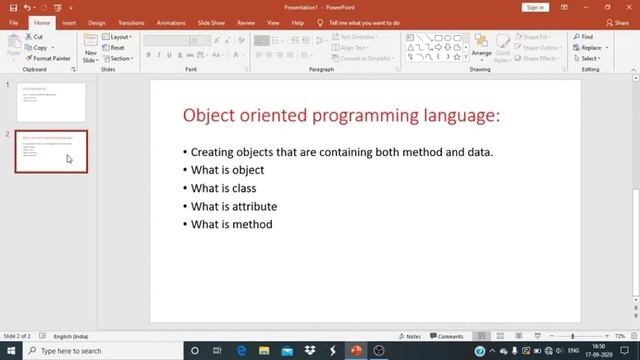The width and height of the screenshot is (640, 360).
Task: Switch to the Animations tab
Action: point(171,23)
